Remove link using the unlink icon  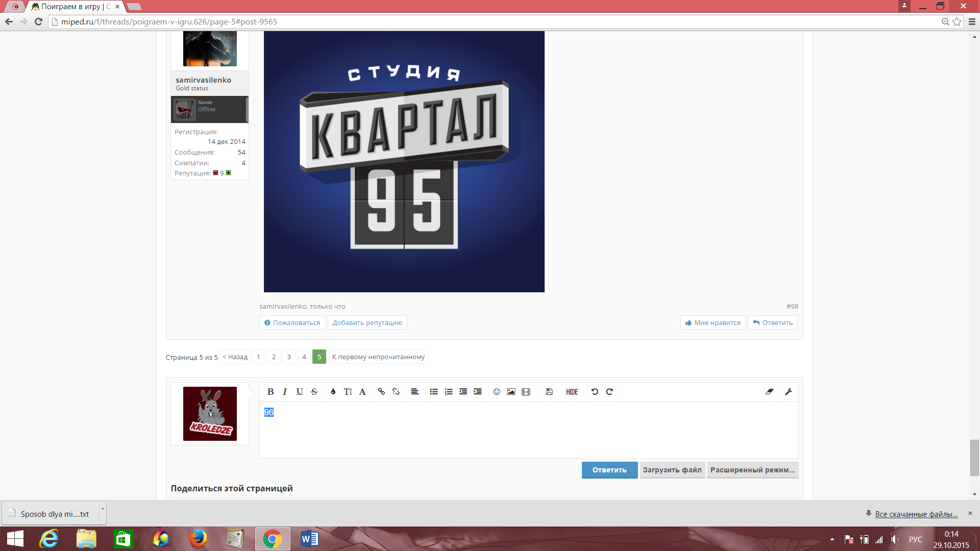(396, 392)
